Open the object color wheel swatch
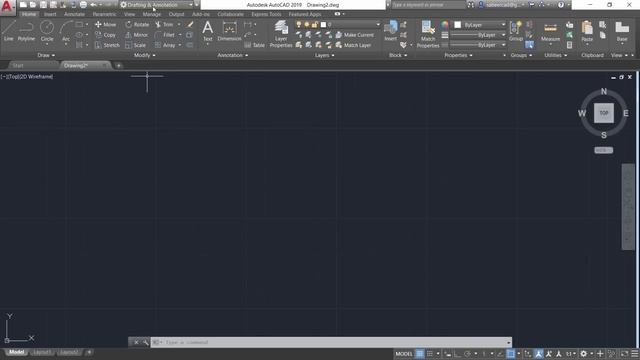This screenshot has height=360, width=640. click(445, 25)
